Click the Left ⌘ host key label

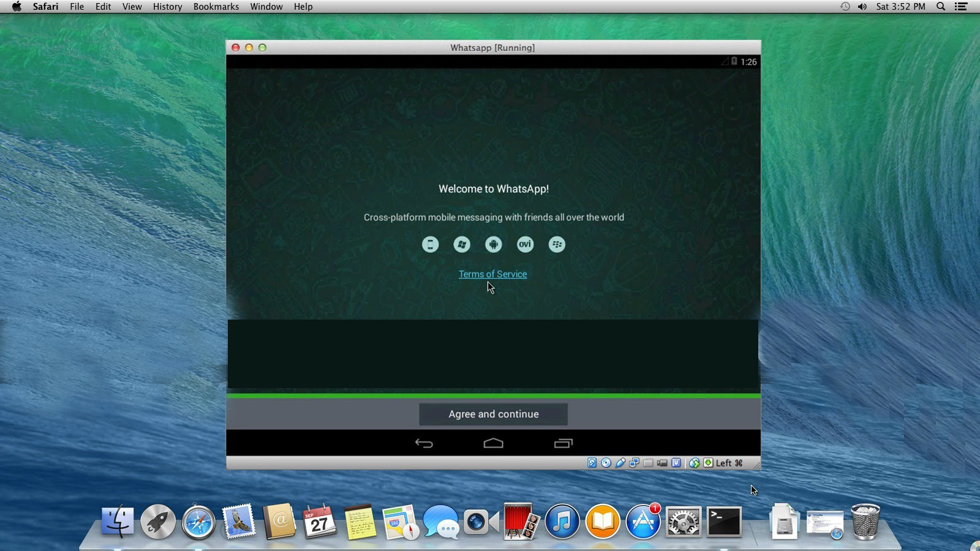tap(729, 463)
